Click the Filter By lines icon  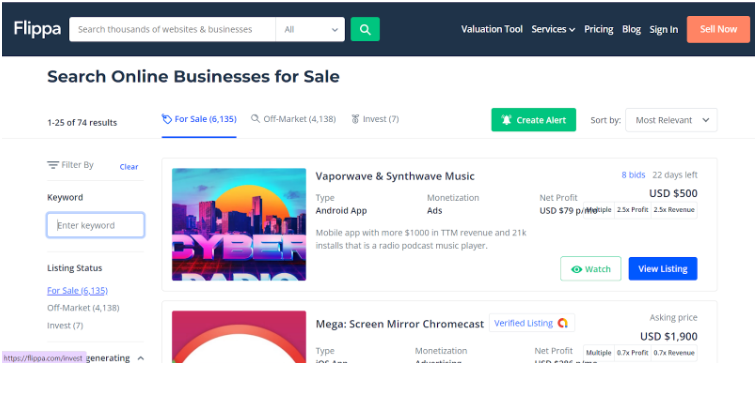click(53, 165)
